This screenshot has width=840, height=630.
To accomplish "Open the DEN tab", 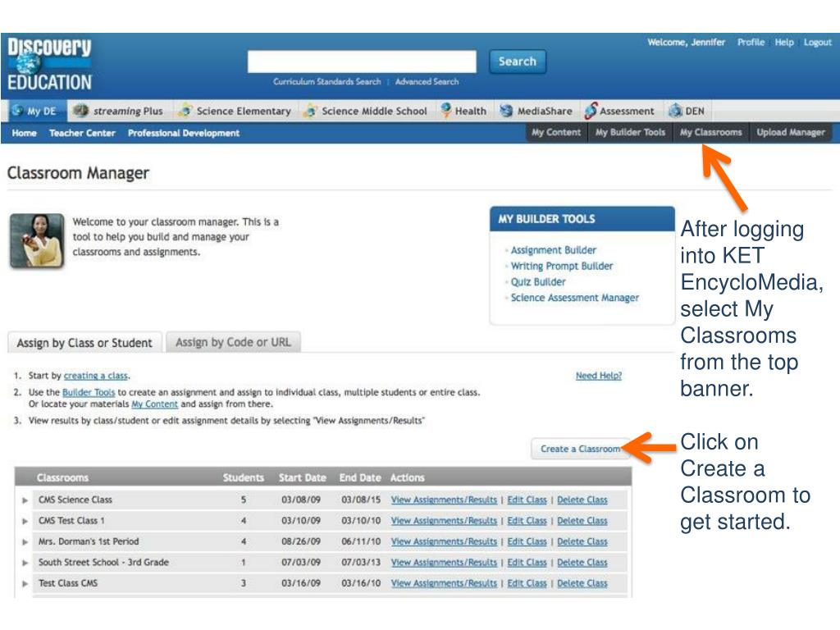I will [x=687, y=111].
